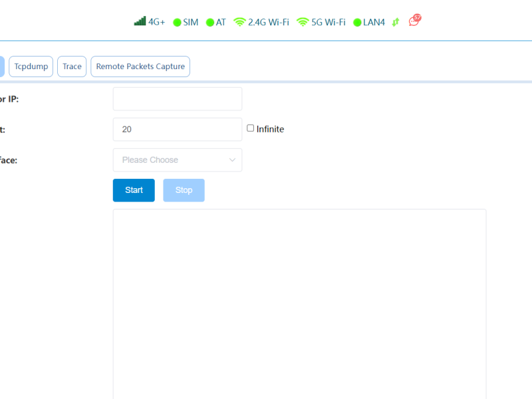
Task: Click the green up/down data traffic arrows
Action: (x=396, y=22)
